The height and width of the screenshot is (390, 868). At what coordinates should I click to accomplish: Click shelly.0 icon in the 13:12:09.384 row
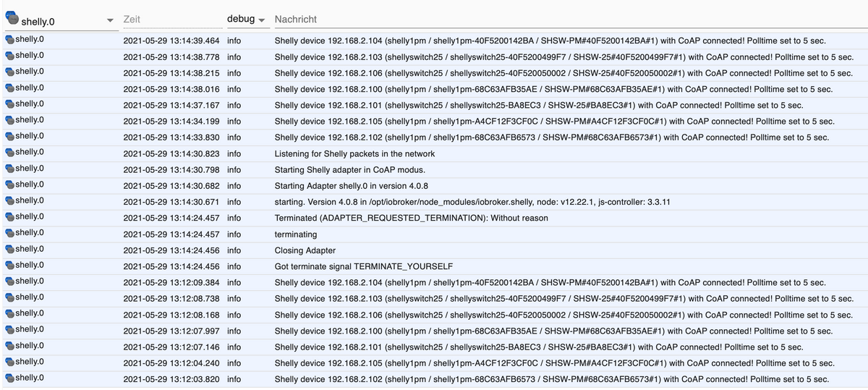[9, 281]
